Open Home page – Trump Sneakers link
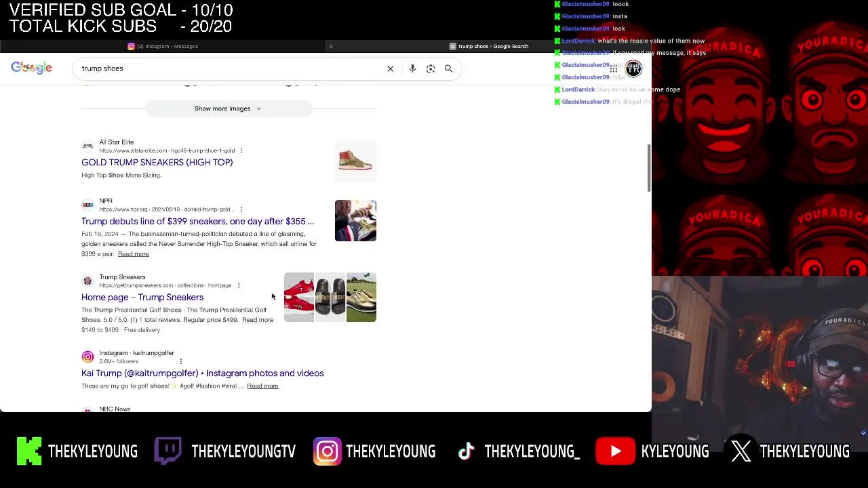 pyautogui.click(x=142, y=297)
